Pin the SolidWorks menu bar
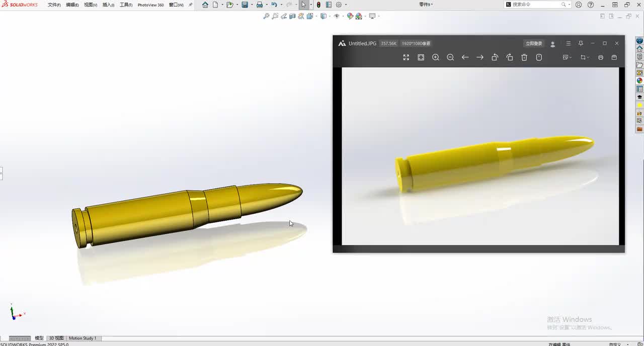Viewport: 644px width, 346px height. pos(190,5)
